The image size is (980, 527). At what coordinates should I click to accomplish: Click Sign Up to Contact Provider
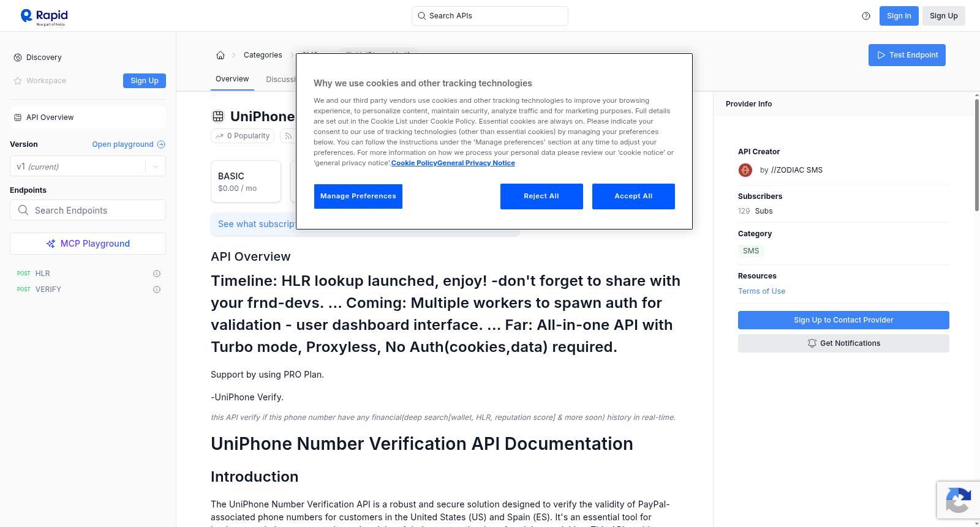(843, 320)
